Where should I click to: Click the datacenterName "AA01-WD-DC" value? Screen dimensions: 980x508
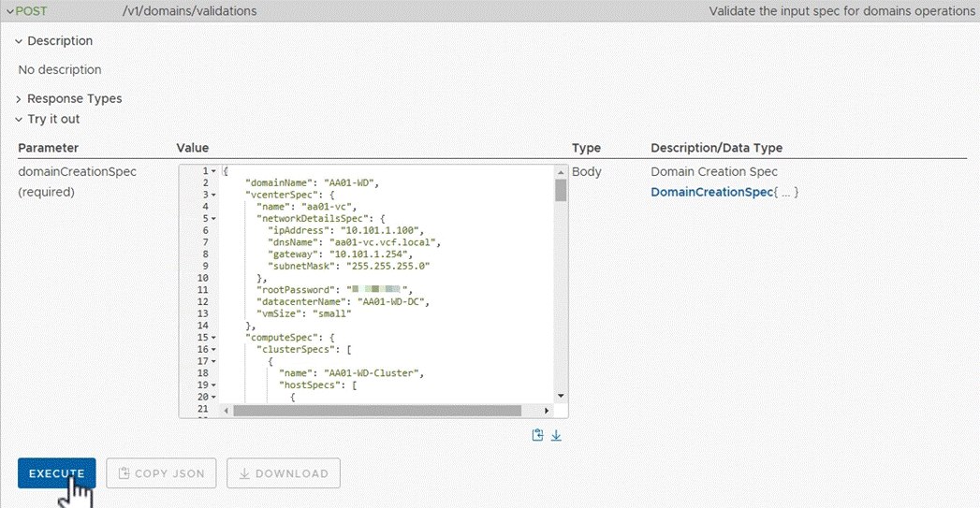click(x=391, y=302)
